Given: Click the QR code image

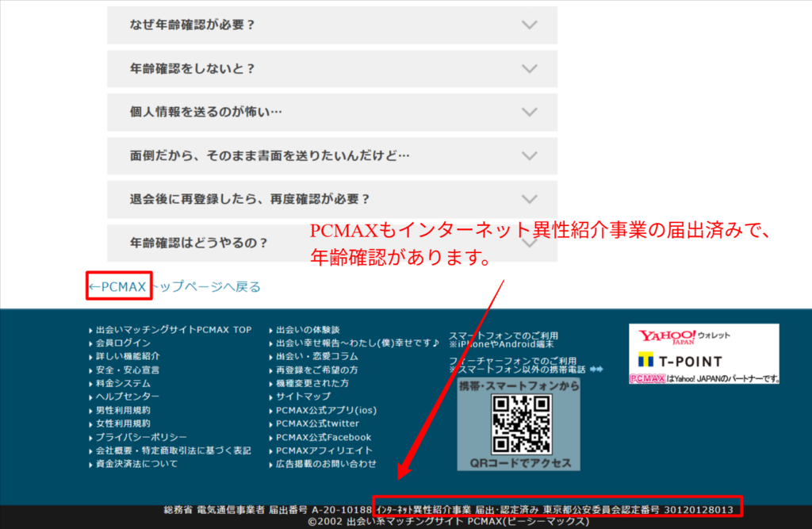Looking at the screenshot, I should tap(521, 424).
